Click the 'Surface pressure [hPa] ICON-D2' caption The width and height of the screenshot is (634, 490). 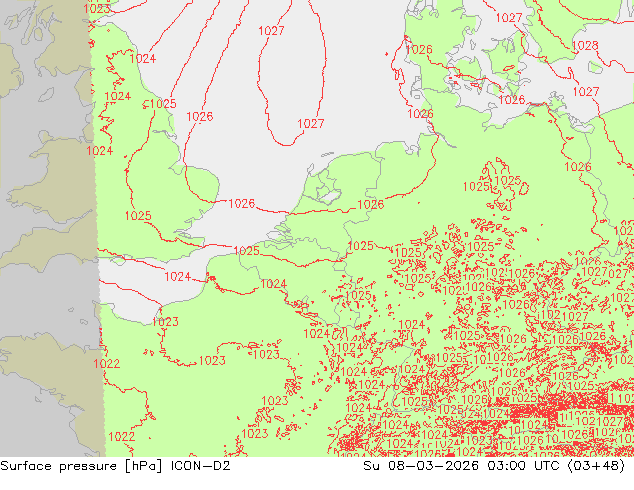115,466
